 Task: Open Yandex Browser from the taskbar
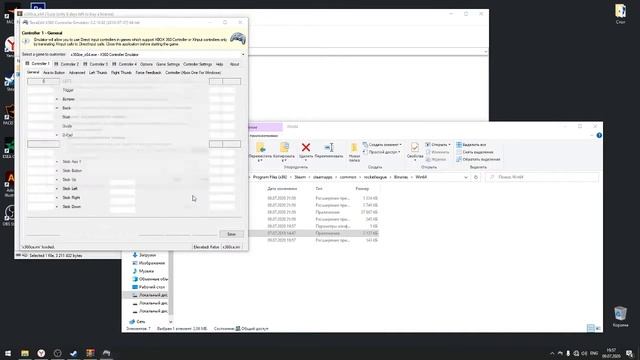(41, 353)
